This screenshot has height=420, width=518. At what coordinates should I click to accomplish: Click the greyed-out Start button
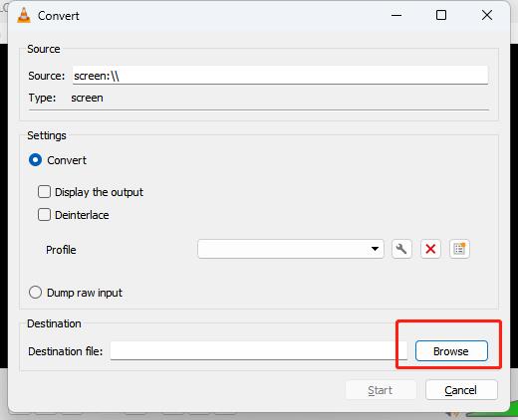click(381, 390)
